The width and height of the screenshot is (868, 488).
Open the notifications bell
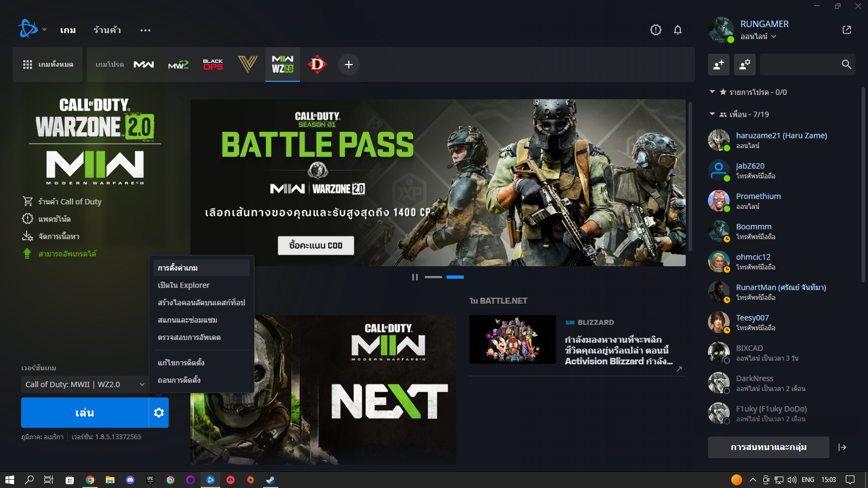coord(678,30)
